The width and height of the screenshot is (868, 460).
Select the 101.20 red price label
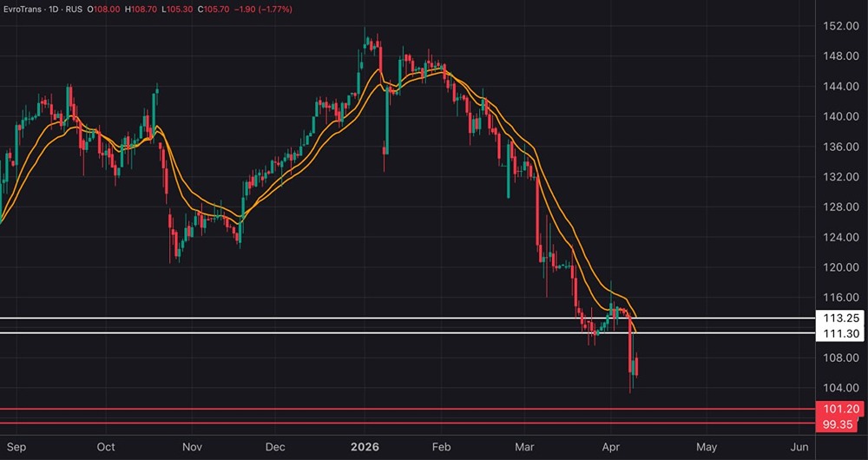coord(840,410)
